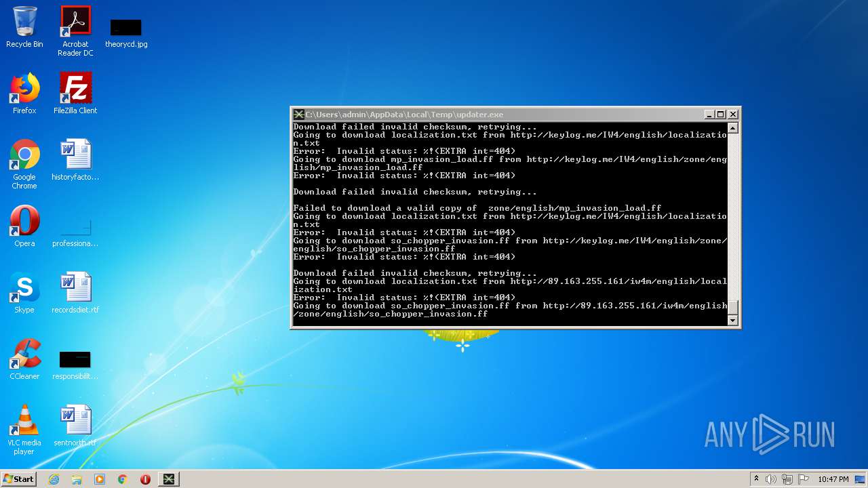The image size is (868, 488).
Task: Maximize the updater.exe console window
Action: 720,115
